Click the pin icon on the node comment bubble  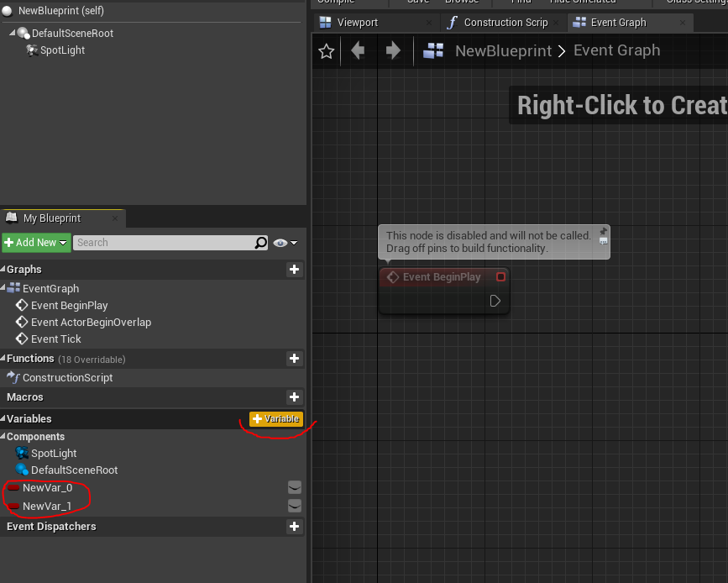point(603,231)
